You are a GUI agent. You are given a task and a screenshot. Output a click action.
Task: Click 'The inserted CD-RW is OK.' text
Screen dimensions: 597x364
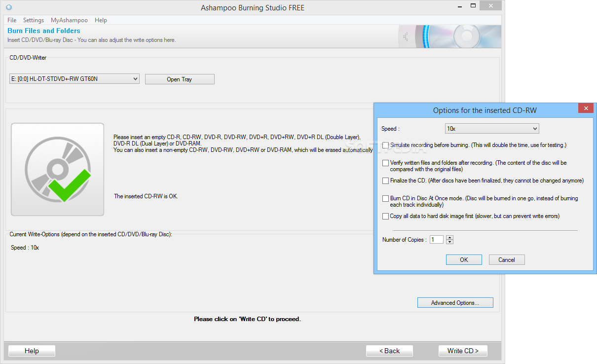pos(146,196)
